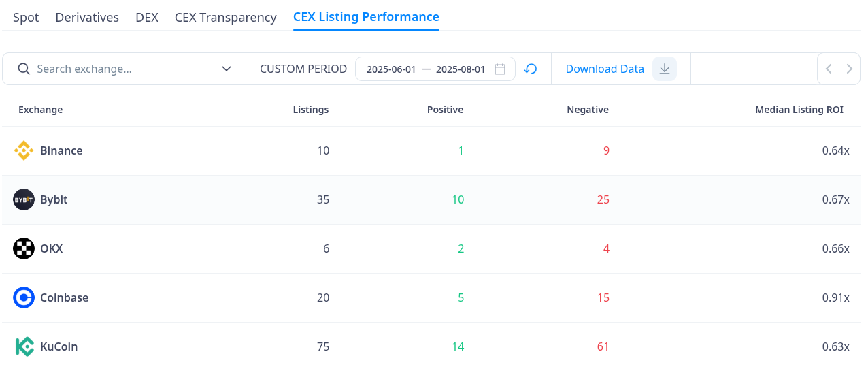This screenshot has width=868, height=371.
Task: Sort by the Exchange column header
Action: 40,110
